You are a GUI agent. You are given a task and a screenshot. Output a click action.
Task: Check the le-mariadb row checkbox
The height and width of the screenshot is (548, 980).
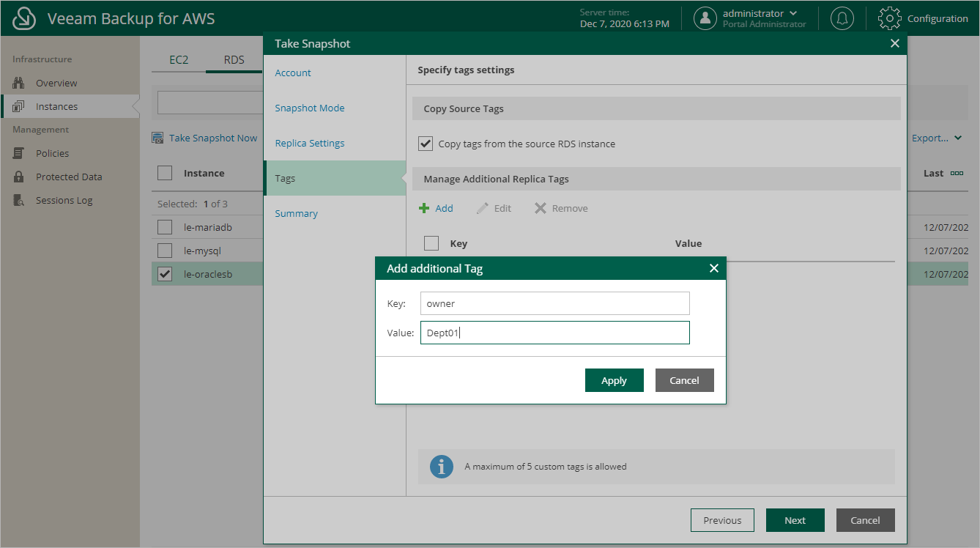point(165,227)
